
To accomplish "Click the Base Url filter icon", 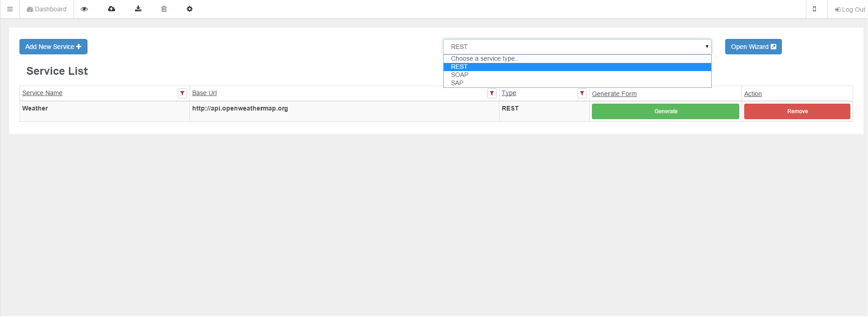I will (492, 93).
